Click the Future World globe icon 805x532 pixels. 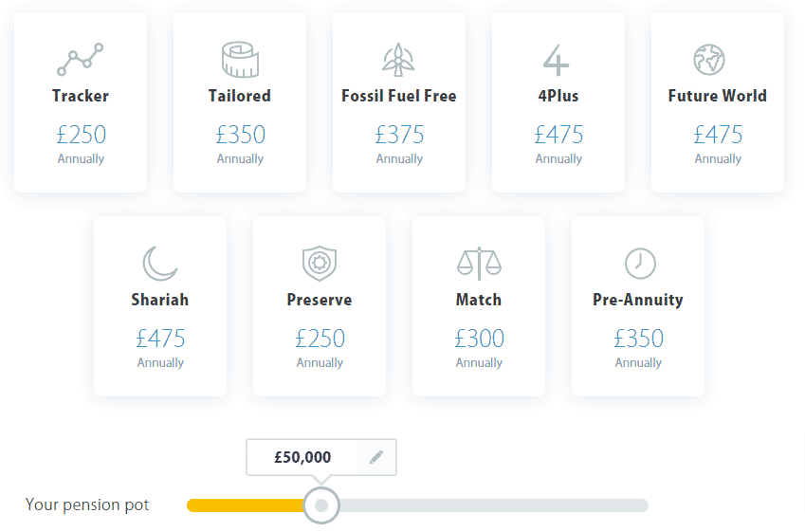pyautogui.click(x=709, y=60)
